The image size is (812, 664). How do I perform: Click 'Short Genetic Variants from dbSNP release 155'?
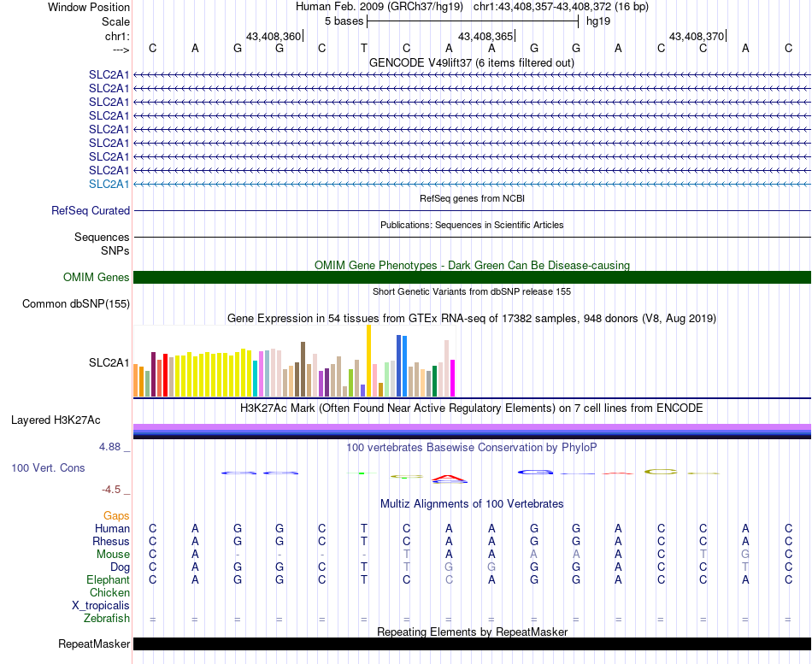pos(472,291)
